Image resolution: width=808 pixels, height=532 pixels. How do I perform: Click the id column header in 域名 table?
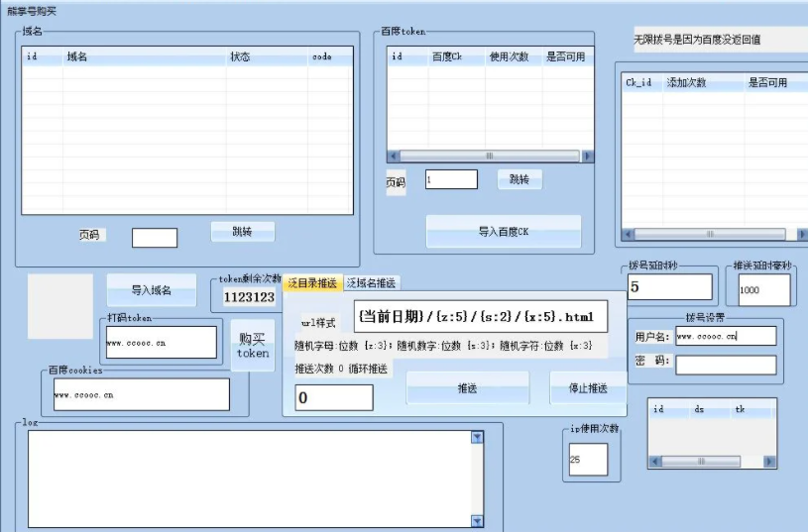[x=43, y=56]
